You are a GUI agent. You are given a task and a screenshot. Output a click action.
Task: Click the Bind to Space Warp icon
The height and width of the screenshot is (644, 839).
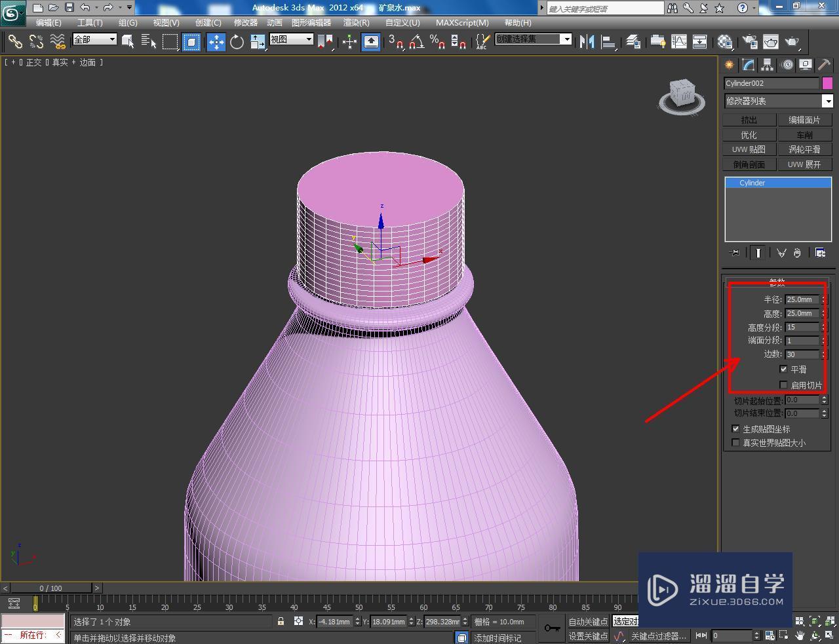(58, 42)
